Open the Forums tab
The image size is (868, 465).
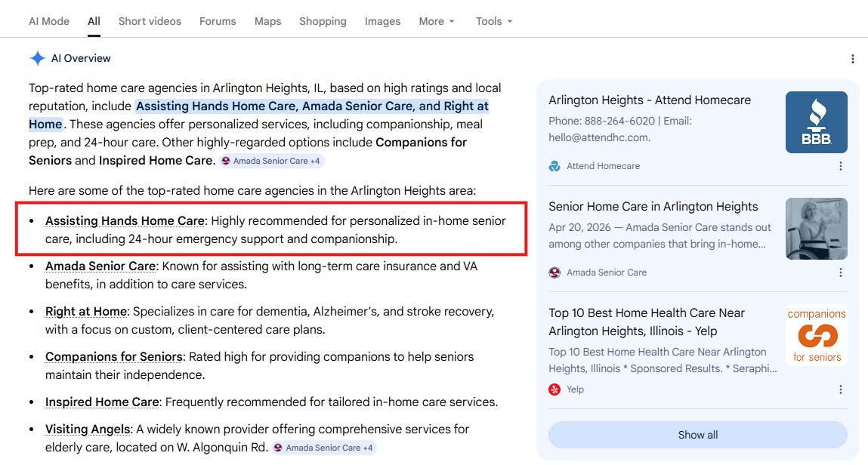(218, 21)
